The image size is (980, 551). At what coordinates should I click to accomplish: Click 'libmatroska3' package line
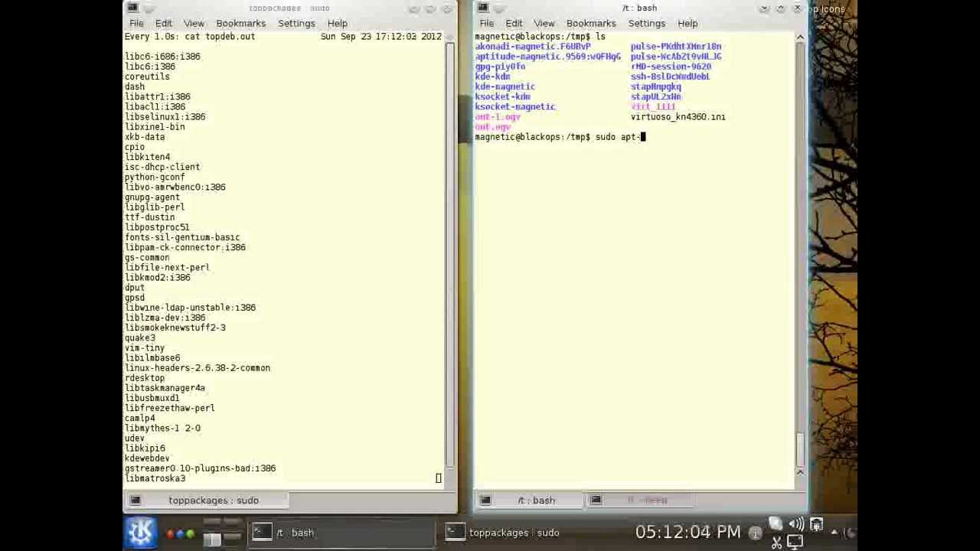point(155,478)
